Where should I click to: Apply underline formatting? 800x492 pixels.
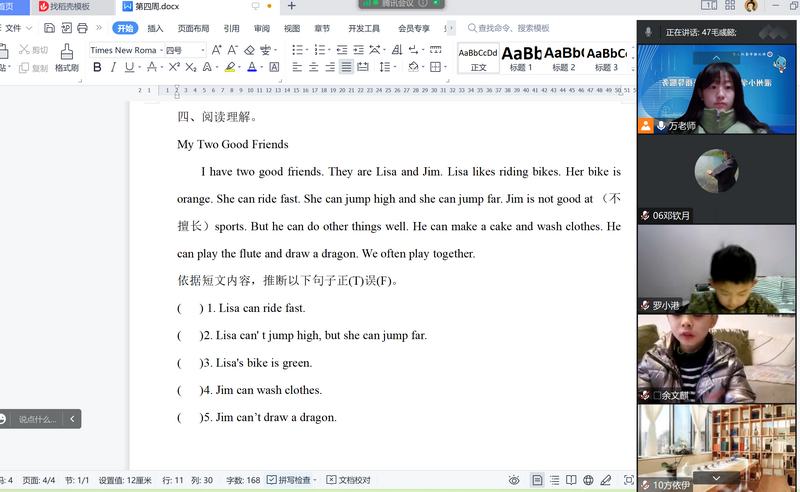[x=129, y=67]
